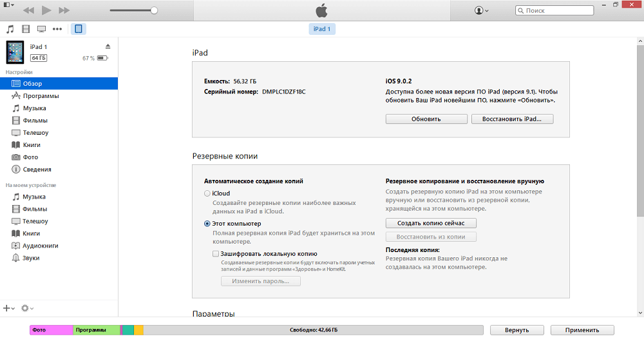
Task: Click Создать копию сейчас button
Action: pyautogui.click(x=431, y=222)
